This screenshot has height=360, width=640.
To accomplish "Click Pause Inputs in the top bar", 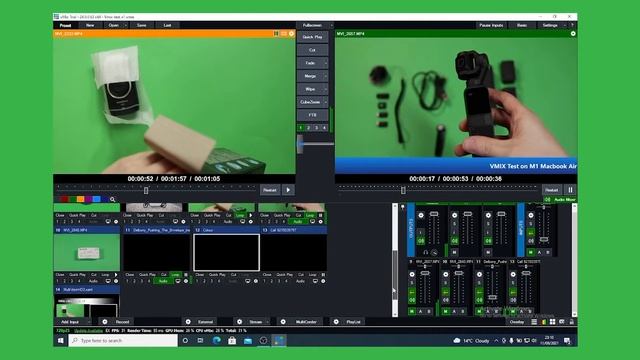I will (x=491, y=25).
